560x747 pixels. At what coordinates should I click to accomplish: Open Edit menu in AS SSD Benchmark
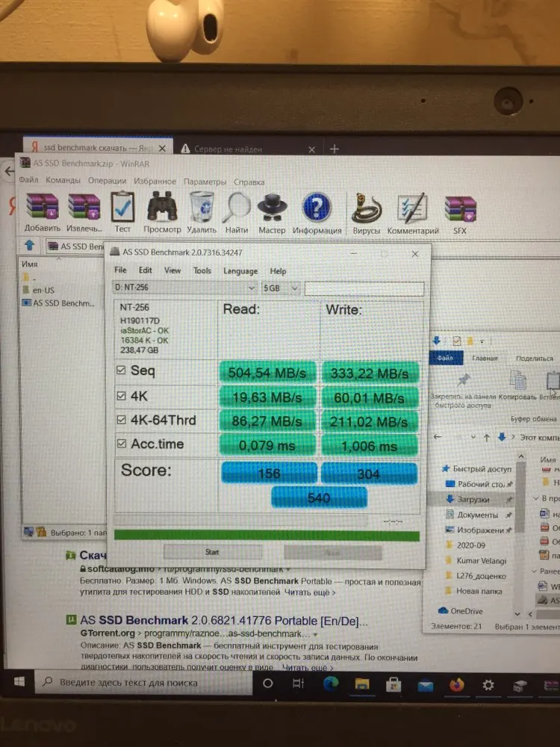[x=146, y=270]
